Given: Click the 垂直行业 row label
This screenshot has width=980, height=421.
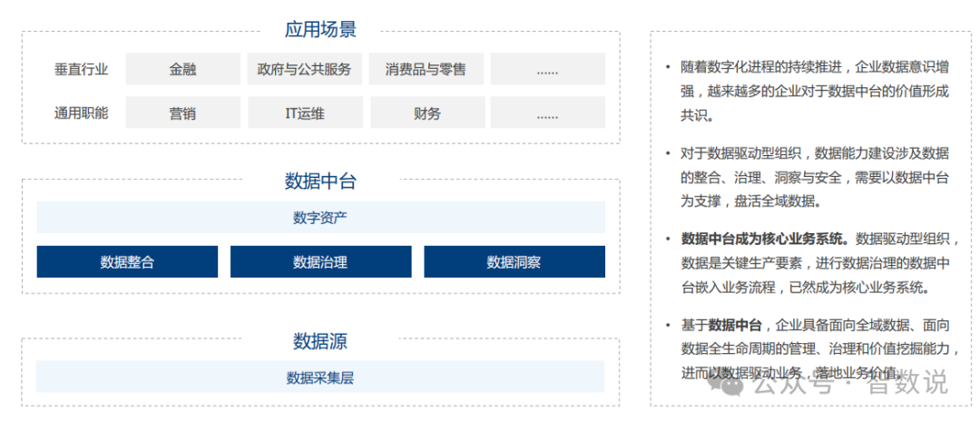Looking at the screenshot, I should tap(82, 69).
